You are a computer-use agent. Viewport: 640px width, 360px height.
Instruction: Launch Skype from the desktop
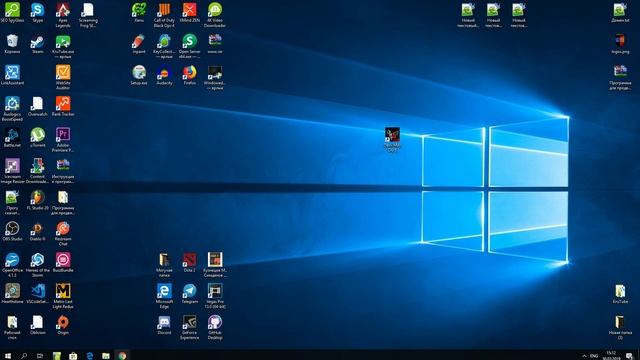(x=38, y=12)
